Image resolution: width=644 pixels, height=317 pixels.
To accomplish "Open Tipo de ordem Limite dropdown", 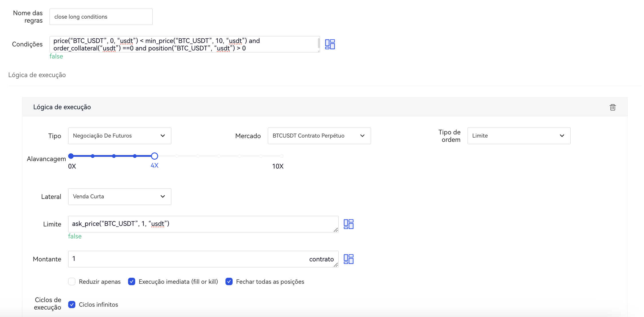I will (519, 136).
